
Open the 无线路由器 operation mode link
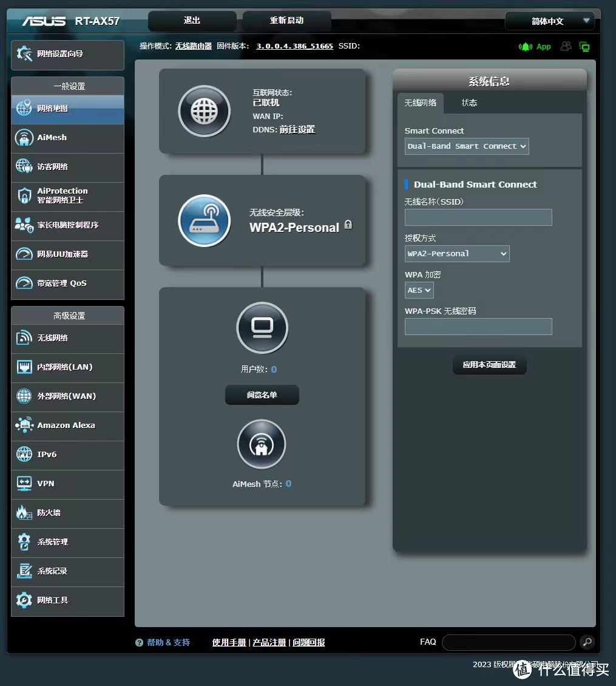194,46
